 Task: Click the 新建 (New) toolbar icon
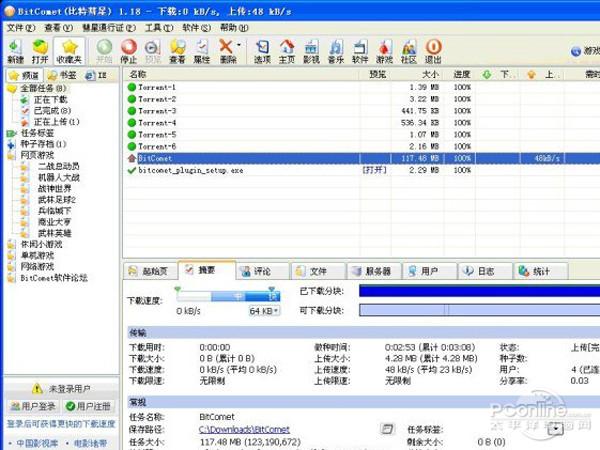[x=15, y=50]
